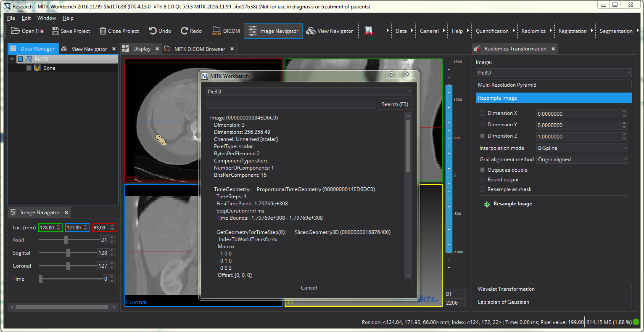The height and width of the screenshot is (332, 644).
Task: Close the Radiomics Transformation tab
Action: tap(553, 49)
